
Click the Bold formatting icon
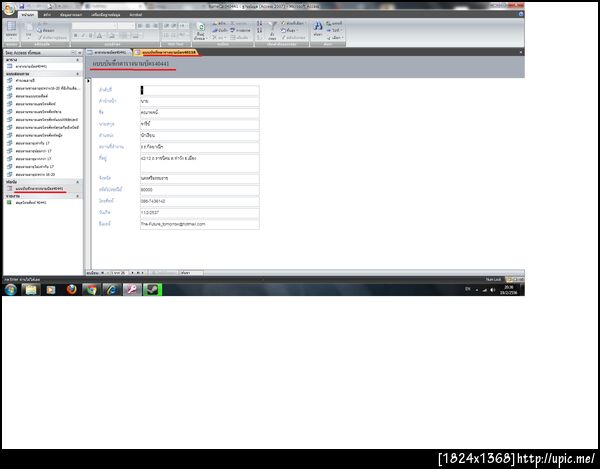(x=75, y=36)
